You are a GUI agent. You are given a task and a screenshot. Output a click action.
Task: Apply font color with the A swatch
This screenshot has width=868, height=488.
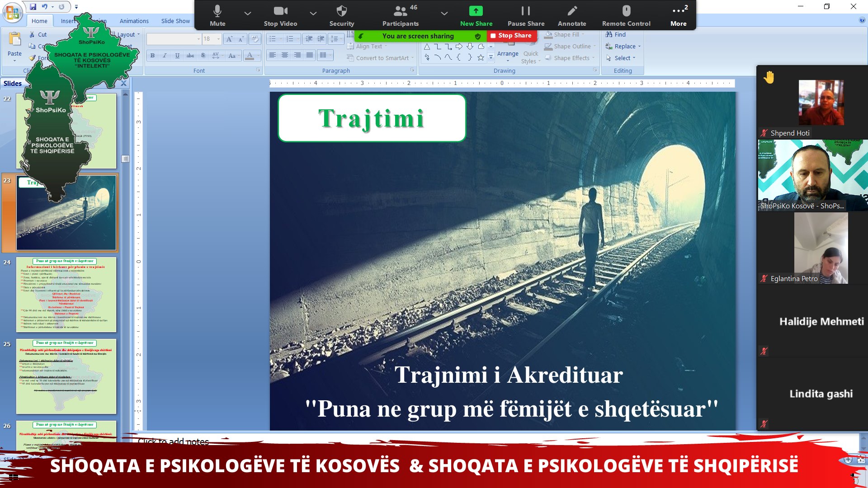coord(249,56)
